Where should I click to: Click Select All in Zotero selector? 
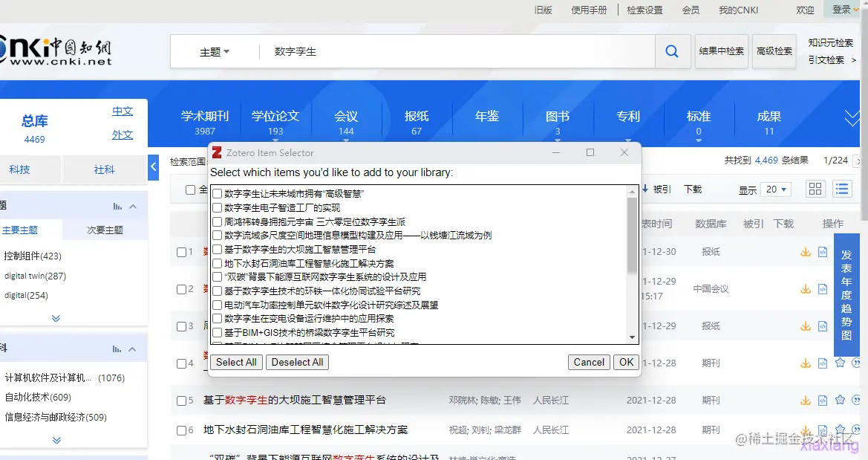point(236,362)
